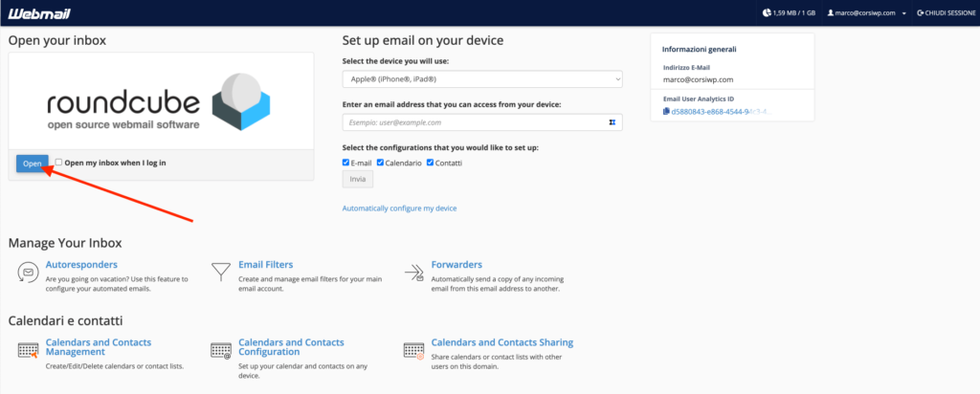Click Automatically configure my device link
This screenshot has height=394, width=980.
tap(399, 208)
